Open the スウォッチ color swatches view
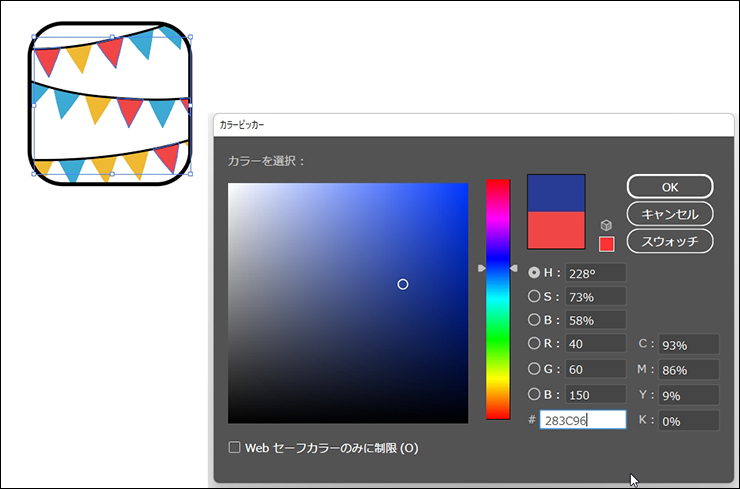Screen dimensions: 740x489 tap(669, 241)
